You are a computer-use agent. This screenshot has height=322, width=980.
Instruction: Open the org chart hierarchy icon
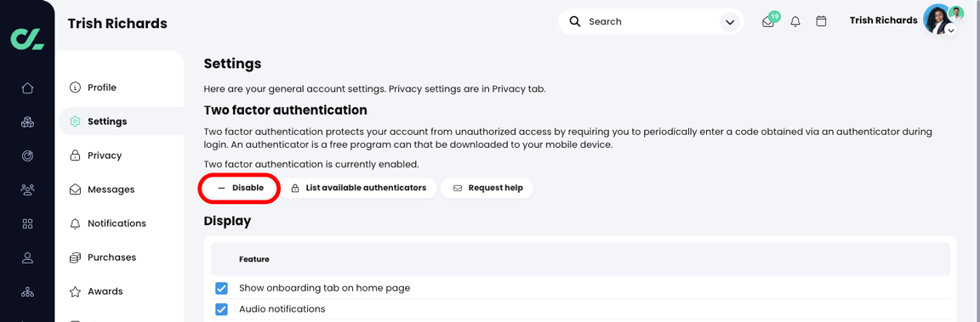click(x=27, y=291)
